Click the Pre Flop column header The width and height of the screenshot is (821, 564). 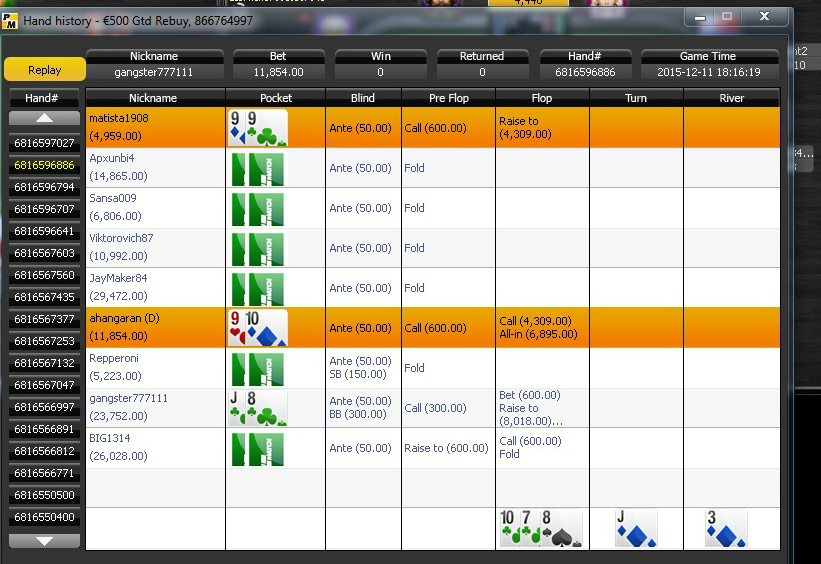point(449,98)
